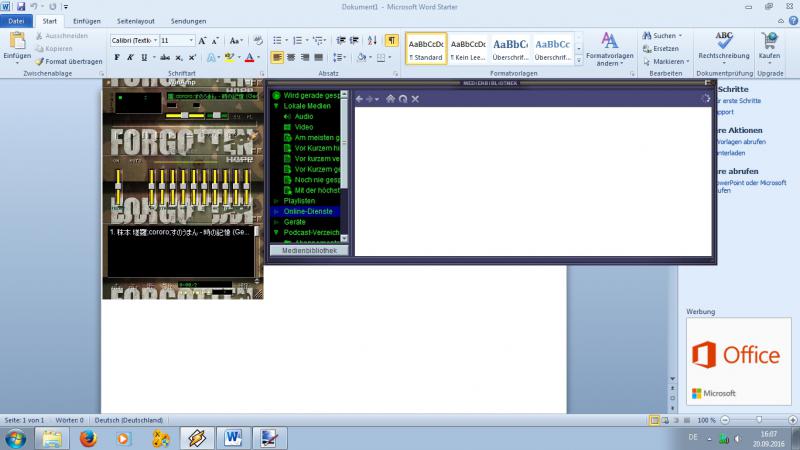Toggle underline formatting in ribbon

pos(144,58)
